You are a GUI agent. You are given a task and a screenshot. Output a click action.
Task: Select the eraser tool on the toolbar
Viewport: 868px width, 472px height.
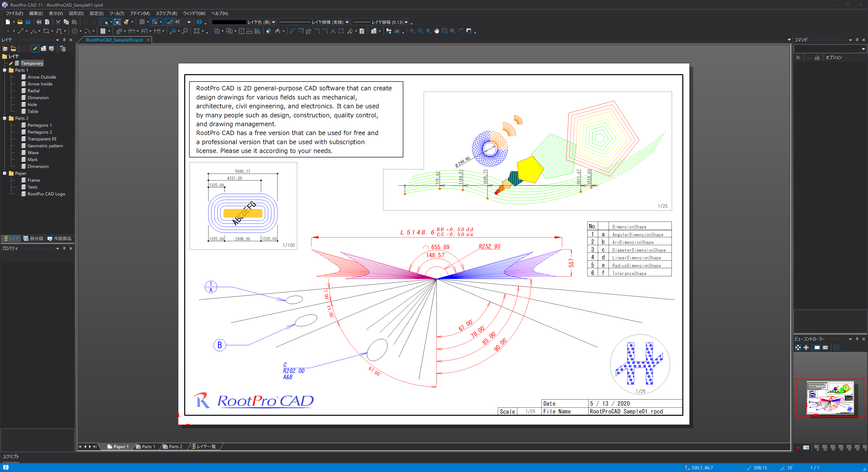[268, 31]
